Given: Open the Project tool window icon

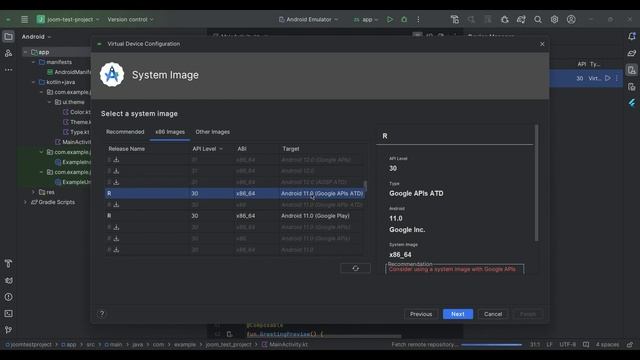Looking at the screenshot, I should [8, 37].
